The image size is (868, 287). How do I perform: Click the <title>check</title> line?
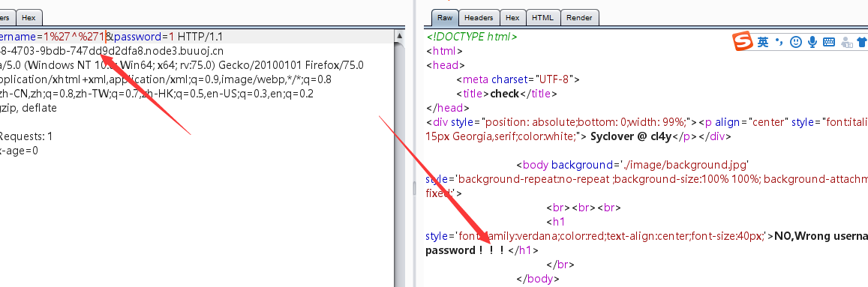pos(506,94)
